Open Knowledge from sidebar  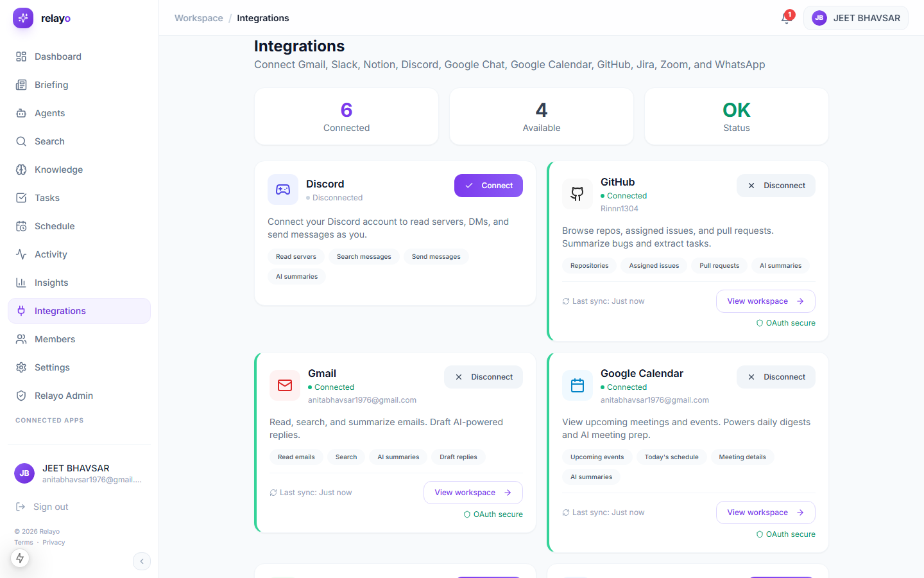pos(80,170)
